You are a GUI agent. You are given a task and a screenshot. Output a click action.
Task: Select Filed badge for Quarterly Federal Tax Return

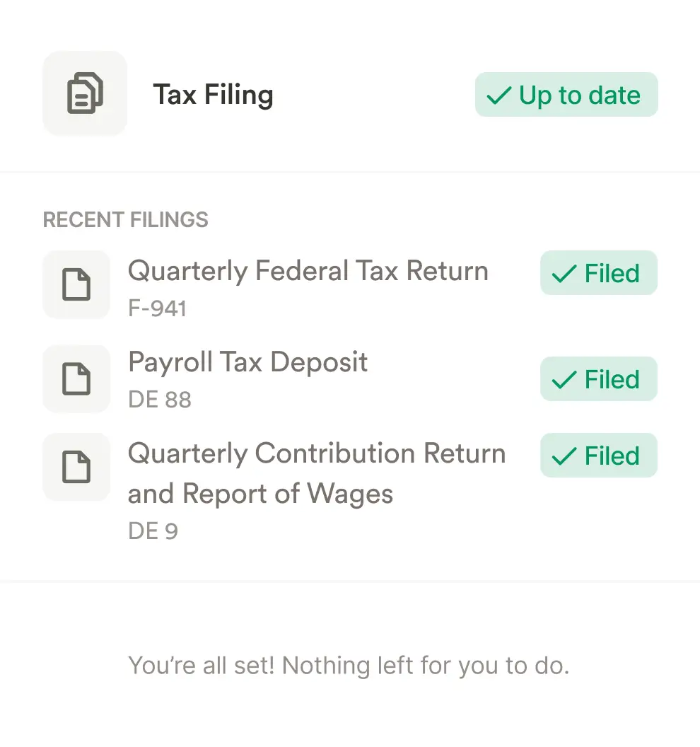click(x=599, y=272)
